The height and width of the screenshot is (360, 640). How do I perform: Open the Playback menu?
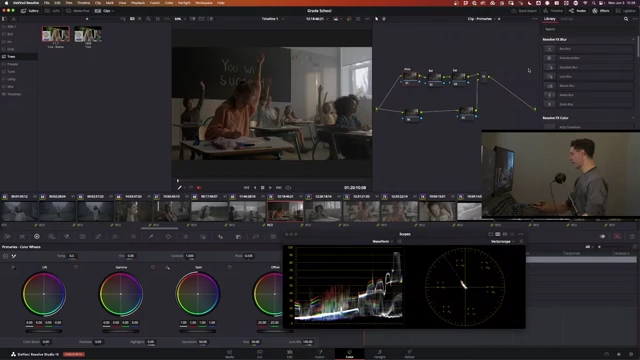pyautogui.click(x=138, y=2)
